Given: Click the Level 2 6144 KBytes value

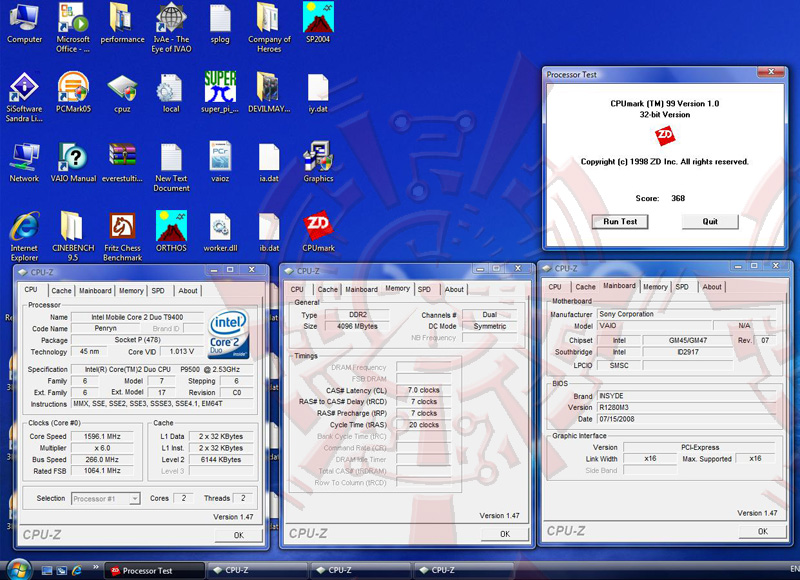Looking at the screenshot, I should pos(221,460).
